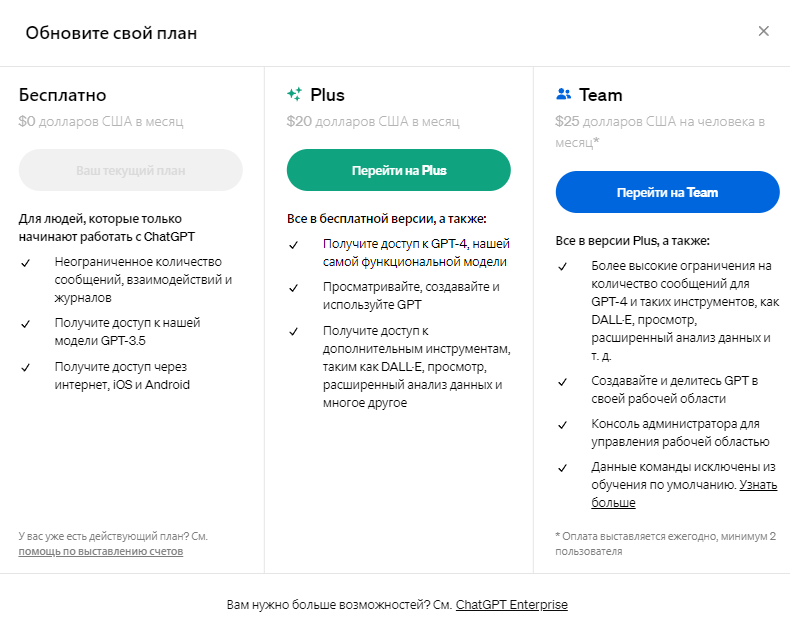Open the помощь по выставлению счетов link
Viewport: 790px width, 625px height.
(x=101, y=551)
